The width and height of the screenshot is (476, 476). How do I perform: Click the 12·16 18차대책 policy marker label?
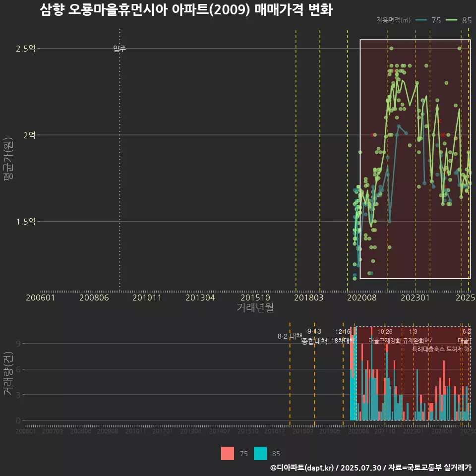(343, 336)
